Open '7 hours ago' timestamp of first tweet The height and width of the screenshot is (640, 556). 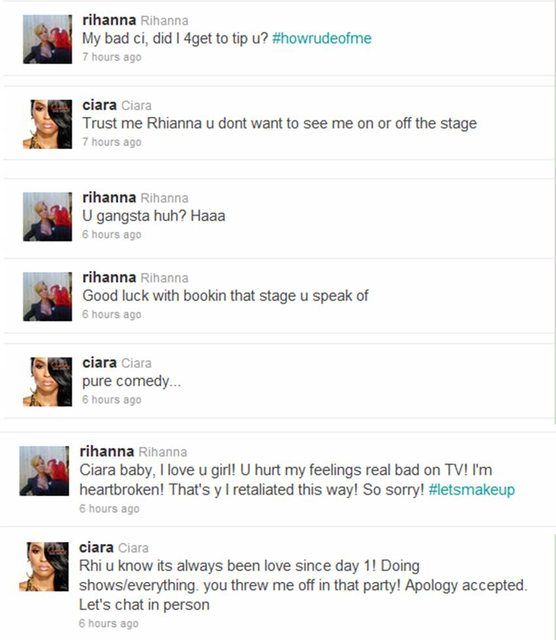pos(112,57)
